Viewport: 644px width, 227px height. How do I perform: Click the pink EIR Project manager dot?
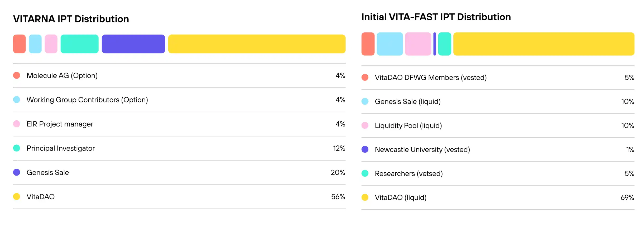17,124
